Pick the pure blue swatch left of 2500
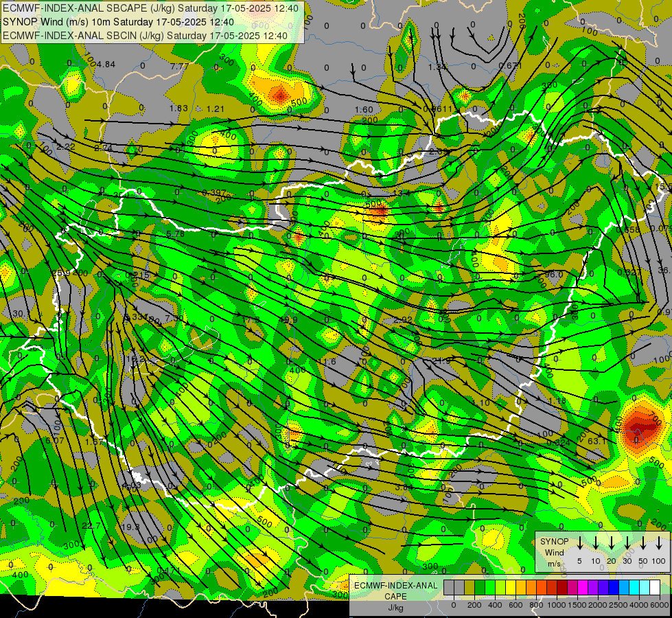 pos(613,588)
